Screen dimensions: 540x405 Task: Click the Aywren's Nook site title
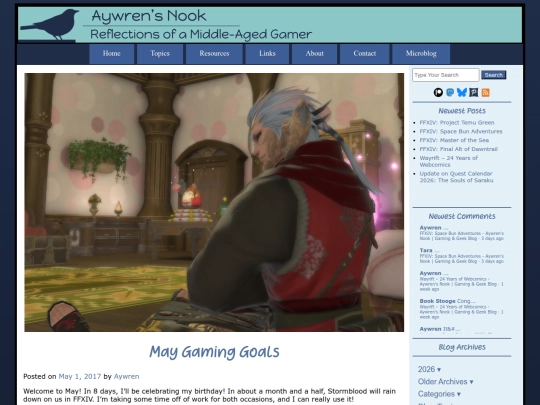149,16
